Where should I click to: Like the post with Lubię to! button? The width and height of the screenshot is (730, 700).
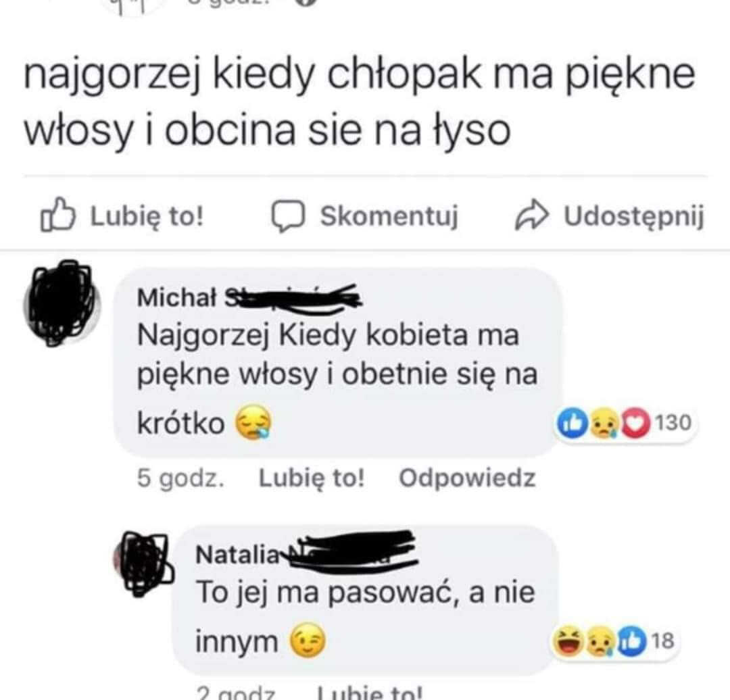click(122, 216)
